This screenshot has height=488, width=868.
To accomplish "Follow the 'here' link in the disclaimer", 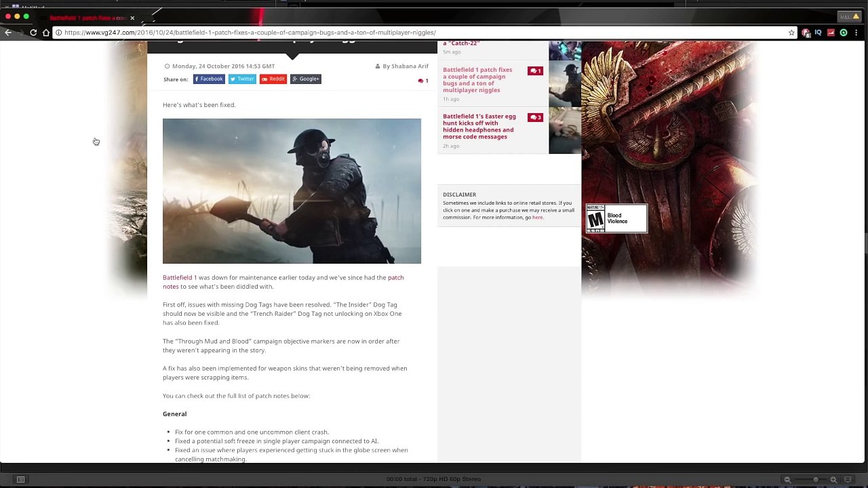I will tap(537, 218).
